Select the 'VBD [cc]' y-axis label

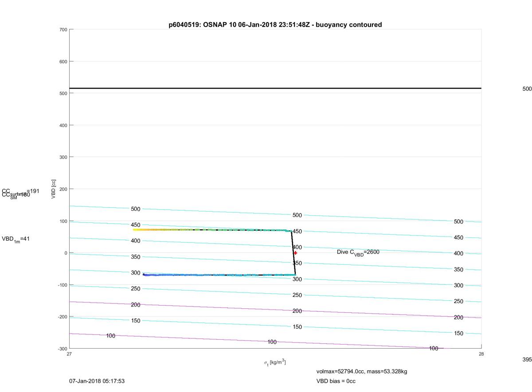(53, 189)
